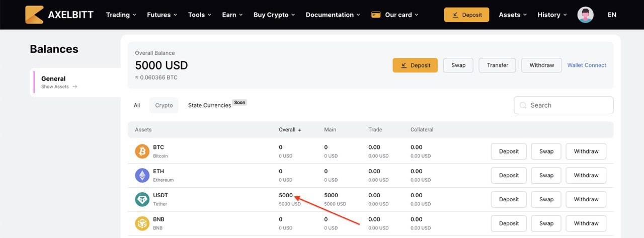Open the Documentation dropdown
The image size is (644, 238).
pos(333,15)
